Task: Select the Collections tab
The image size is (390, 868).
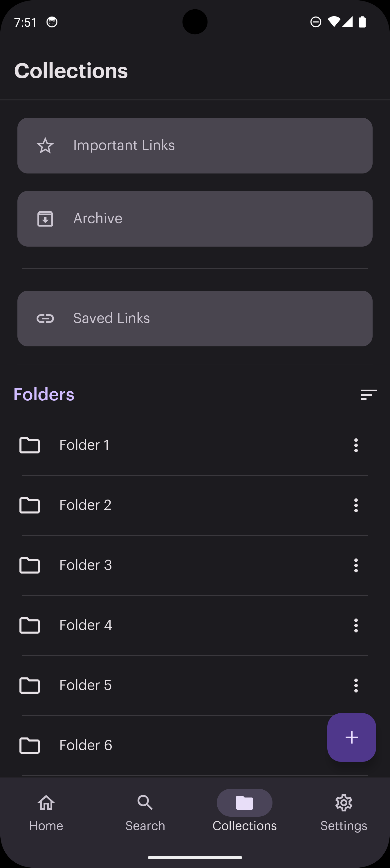Action: 244,812
